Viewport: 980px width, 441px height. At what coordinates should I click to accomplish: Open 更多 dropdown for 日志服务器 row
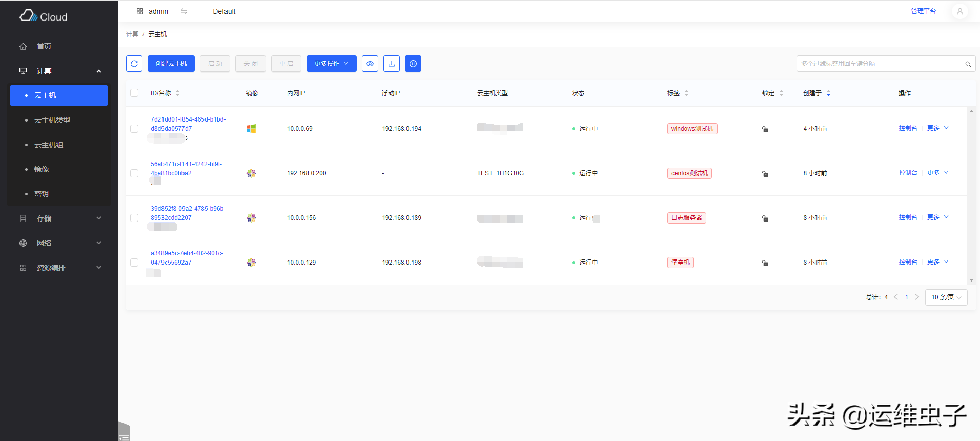pyautogui.click(x=938, y=217)
